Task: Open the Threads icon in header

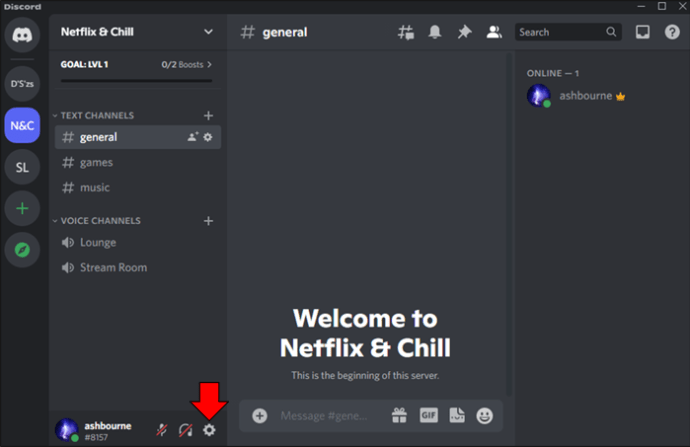Action: tap(406, 32)
